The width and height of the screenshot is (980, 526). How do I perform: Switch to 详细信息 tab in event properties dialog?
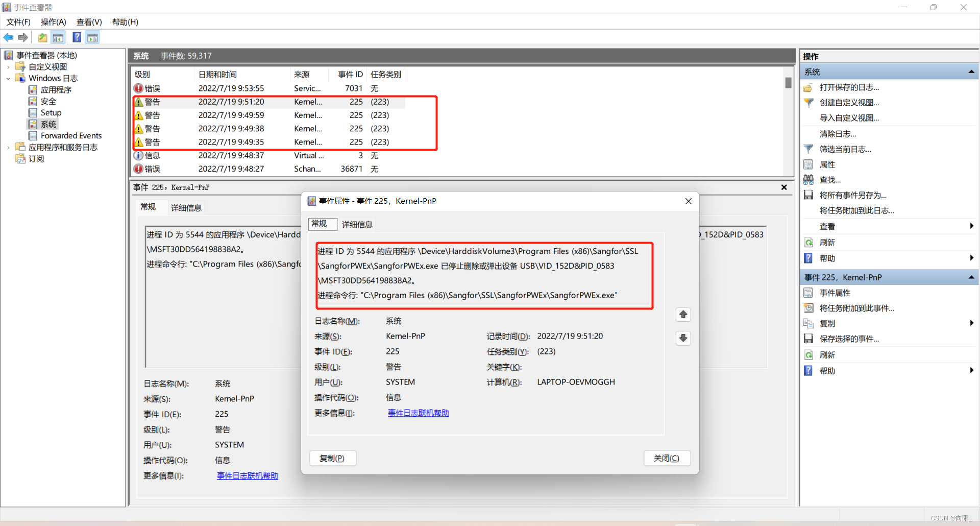click(357, 225)
